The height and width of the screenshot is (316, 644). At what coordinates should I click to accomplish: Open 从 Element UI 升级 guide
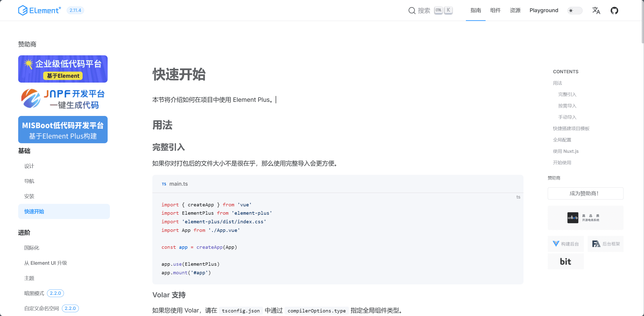pos(45,263)
